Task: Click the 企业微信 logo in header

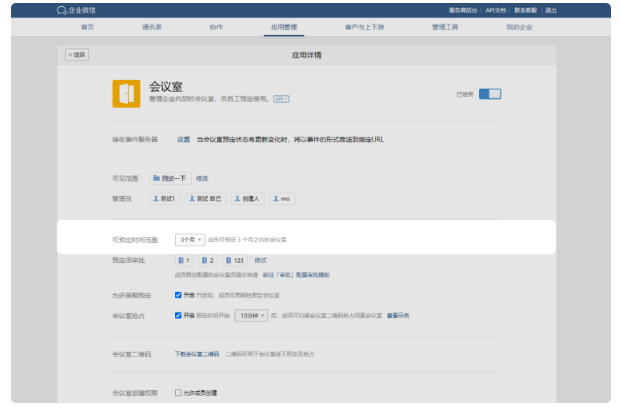Action: (81, 10)
